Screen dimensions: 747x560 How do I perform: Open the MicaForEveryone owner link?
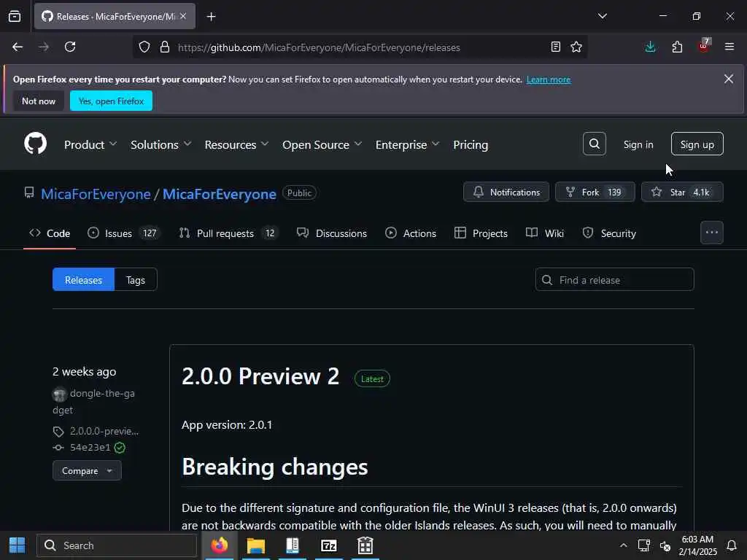click(96, 194)
